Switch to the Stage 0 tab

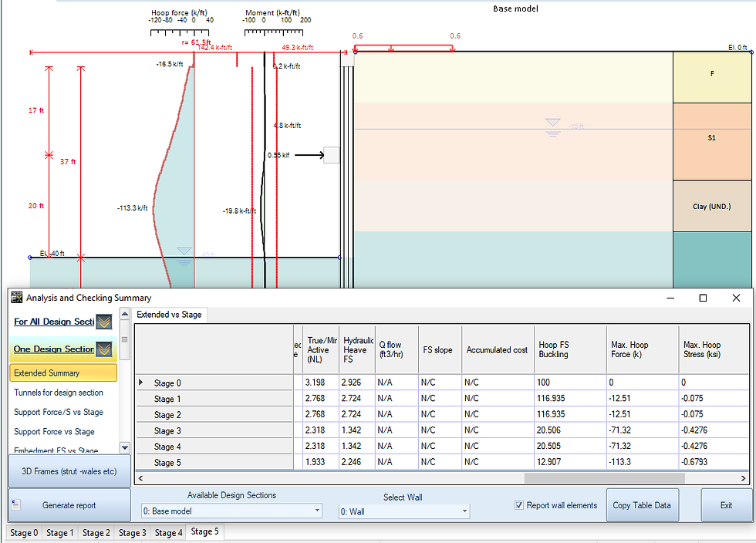coord(24,533)
